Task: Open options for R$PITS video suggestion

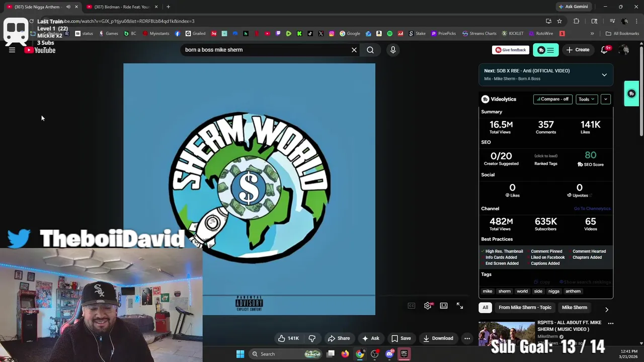Action: click(x=611, y=323)
